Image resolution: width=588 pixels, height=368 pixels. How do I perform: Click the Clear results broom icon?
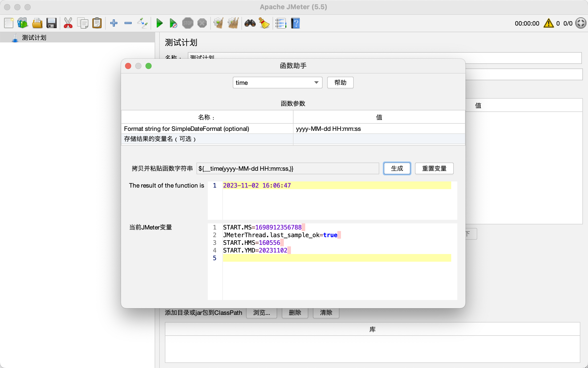(218, 23)
